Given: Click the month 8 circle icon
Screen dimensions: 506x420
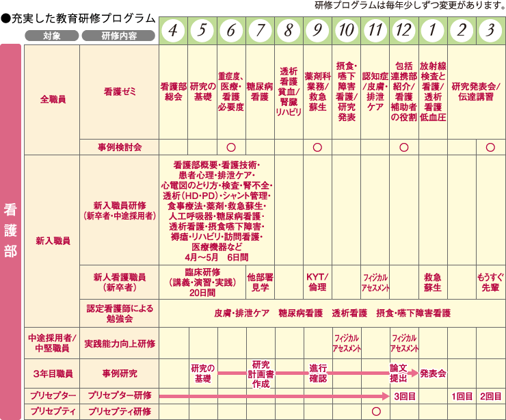Looking at the screenshot, I should 289,31.
